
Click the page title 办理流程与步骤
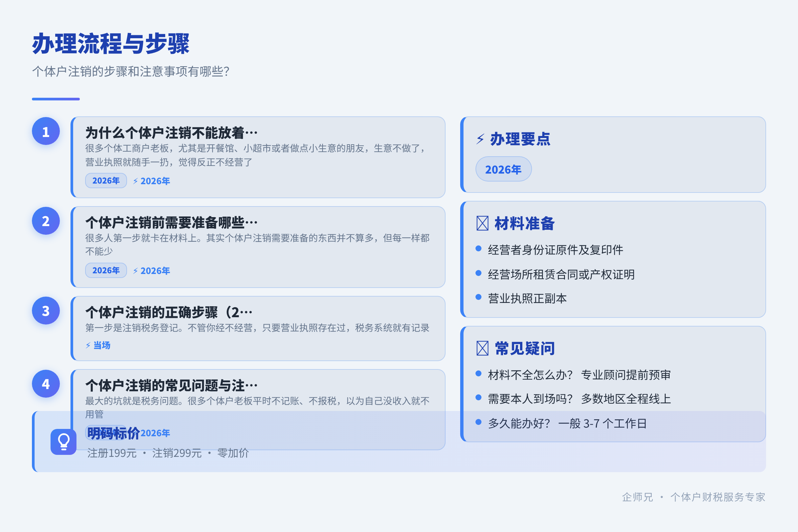[111, 44]
